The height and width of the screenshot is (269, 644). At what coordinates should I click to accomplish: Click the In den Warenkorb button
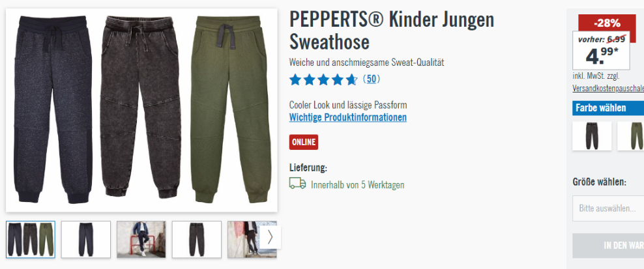608,246
